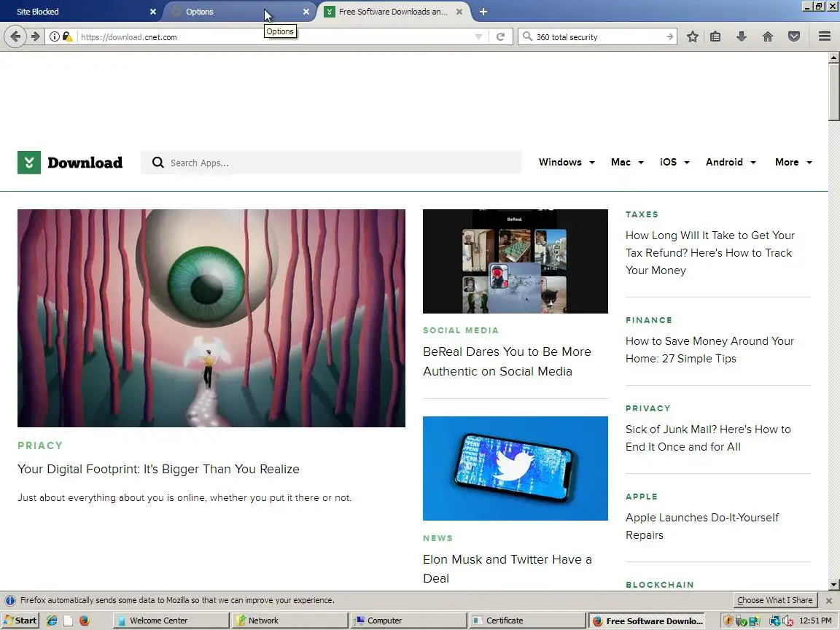Click the network tray icon

tap(774, 621)
